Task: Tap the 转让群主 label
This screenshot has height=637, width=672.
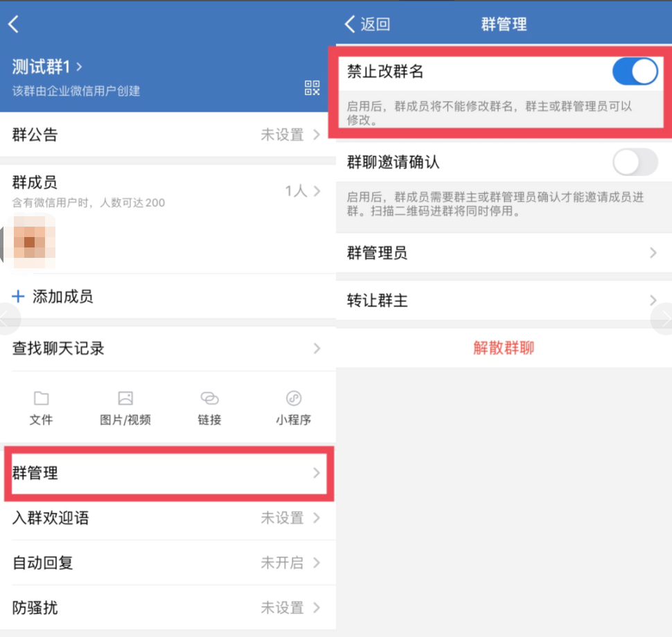Action: pyautogui.click(x=377, y=301)
